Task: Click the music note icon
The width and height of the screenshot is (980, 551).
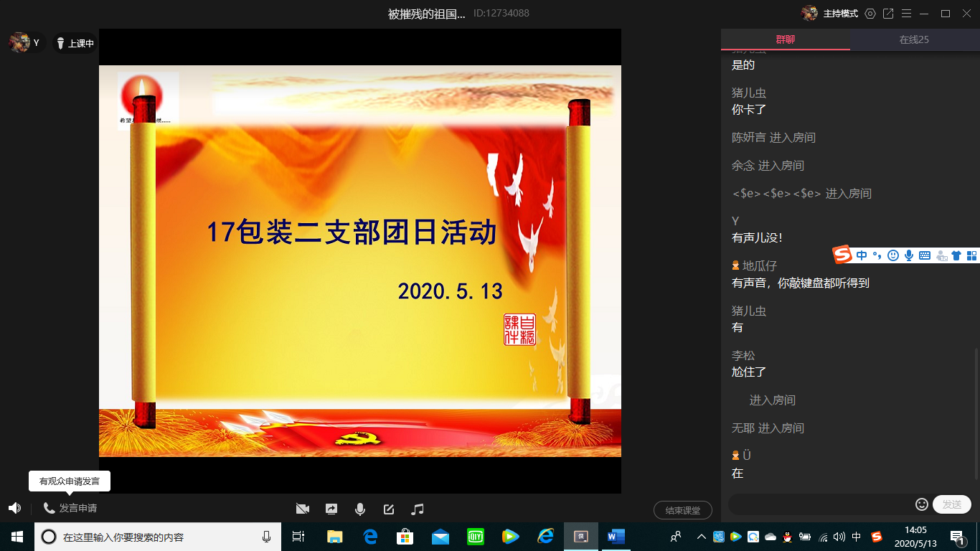Action: tap(418, 509)
